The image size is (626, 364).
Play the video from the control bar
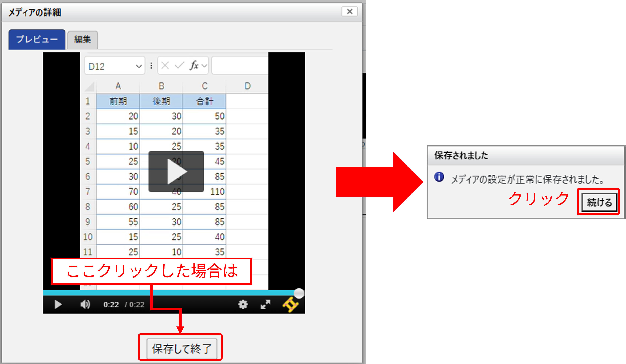coord(58,305)
